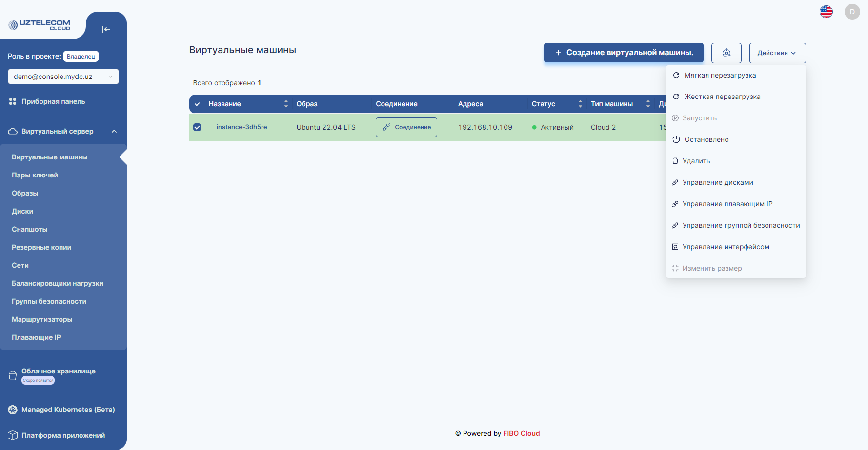Open the instance-3dh5re link

[242, 127]
